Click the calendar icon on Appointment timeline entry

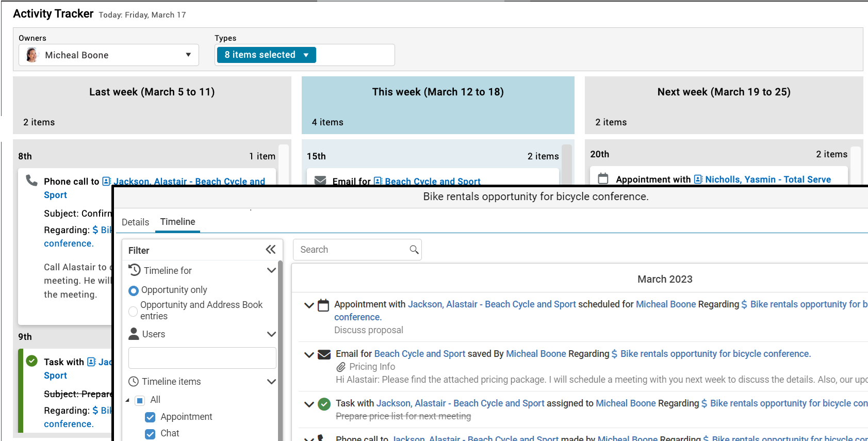pyautogui.click(x=323, y=305)
